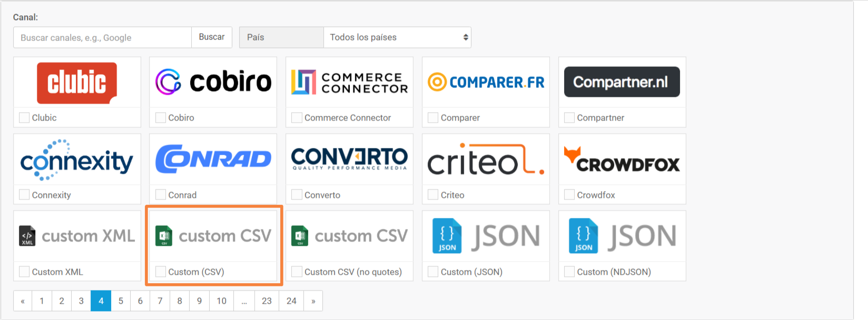
Task: Go to page 5
Action: coord(121,301)
